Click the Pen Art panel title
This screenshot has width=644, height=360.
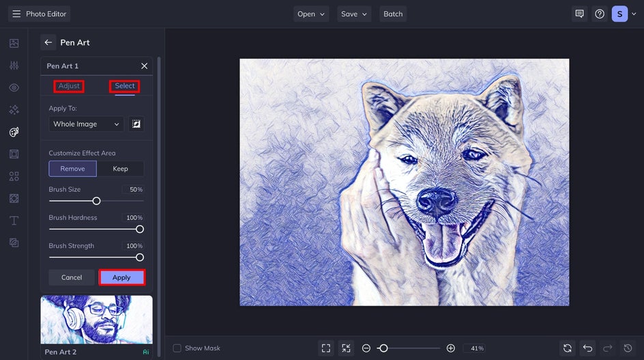[x=75, y=42]
